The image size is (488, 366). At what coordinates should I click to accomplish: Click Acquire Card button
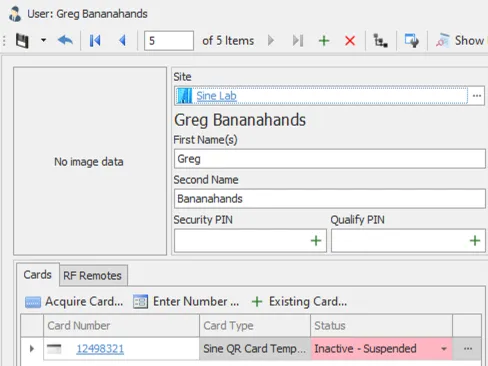[74, 302]
